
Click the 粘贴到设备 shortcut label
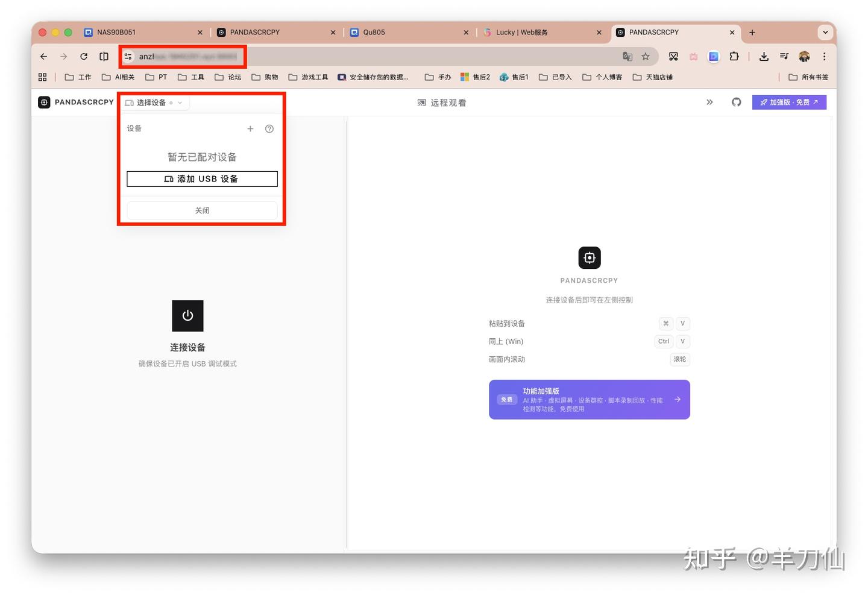(507, 324)
